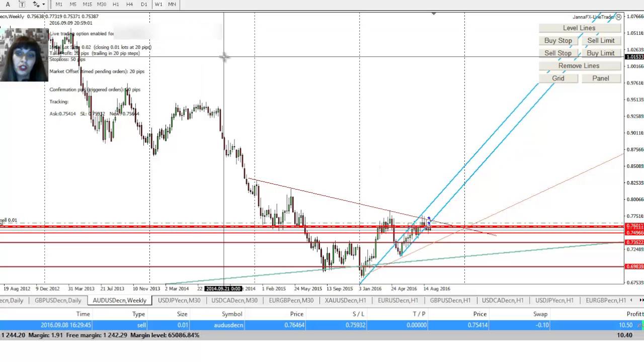
Task: Click the margin level balance summary row
Action: (x=322, y=335)
